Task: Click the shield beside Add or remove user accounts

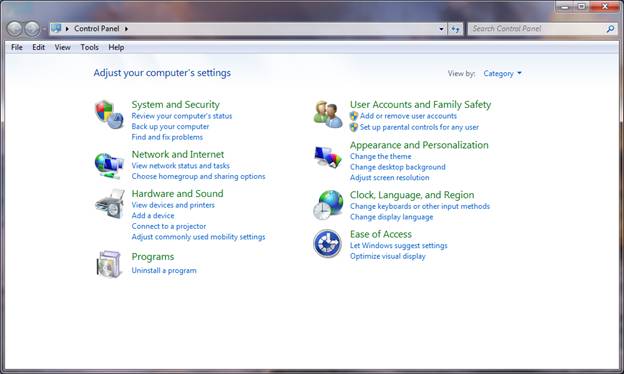Action: click(x=354, y=116)
